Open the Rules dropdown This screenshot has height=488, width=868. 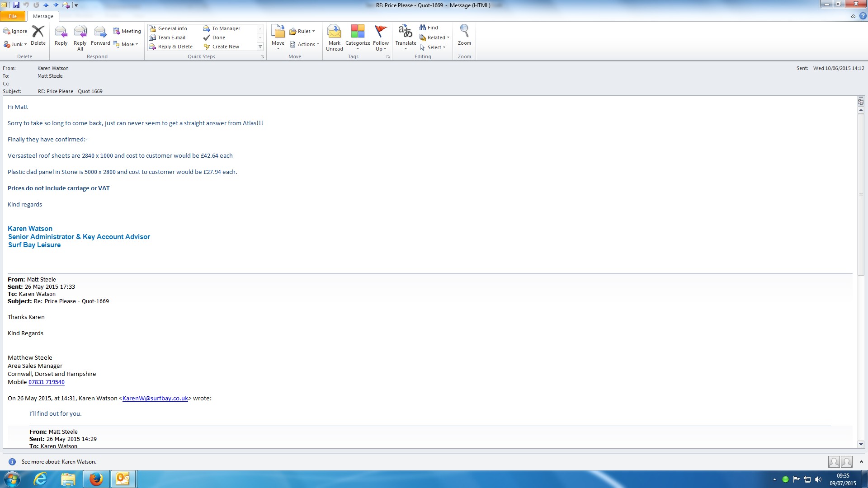(303, 31)
